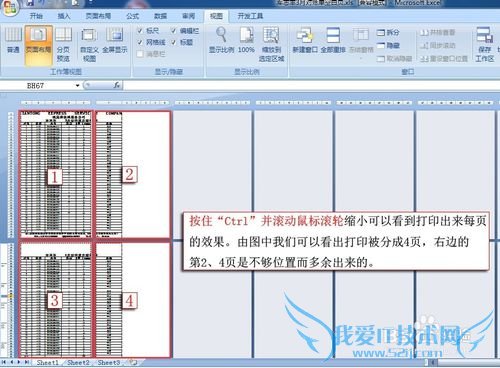Click Split (拆分) window
This screenshot has width=500, height=368.
[x=388, y=32]
